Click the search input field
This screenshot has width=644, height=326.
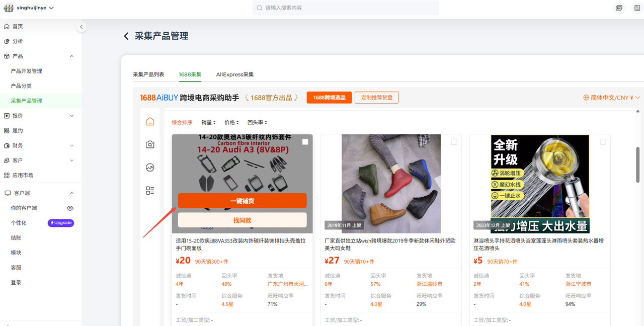[x=345, y=8]
